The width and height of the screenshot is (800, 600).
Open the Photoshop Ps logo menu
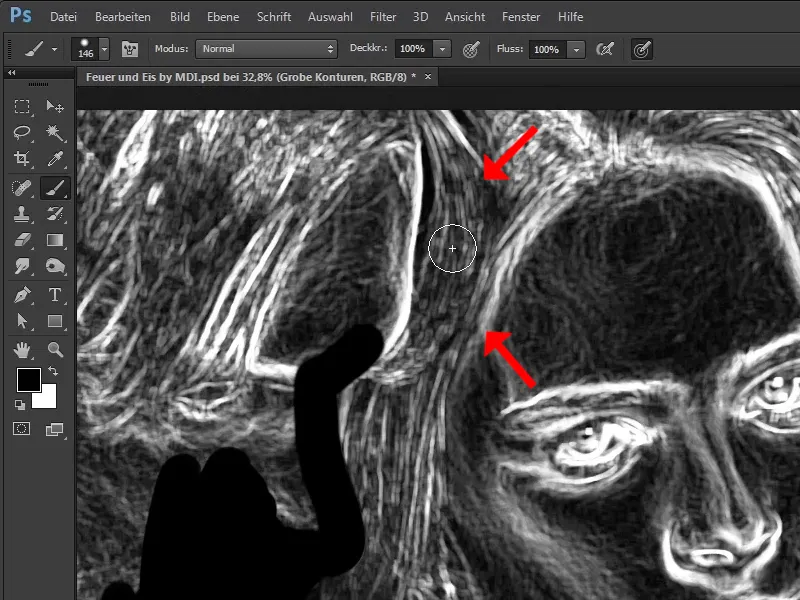pos(21,16)
